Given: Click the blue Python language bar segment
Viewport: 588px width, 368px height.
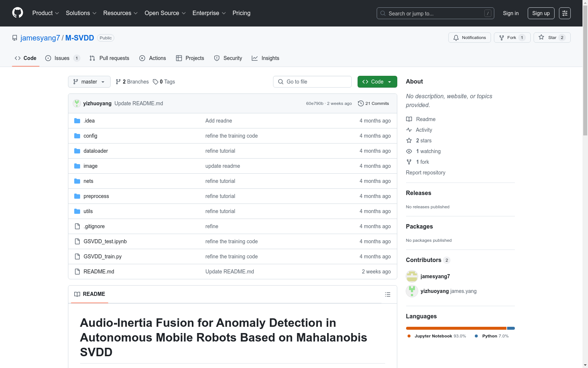Looking at the screenshot, I should [x=511, y=328].
